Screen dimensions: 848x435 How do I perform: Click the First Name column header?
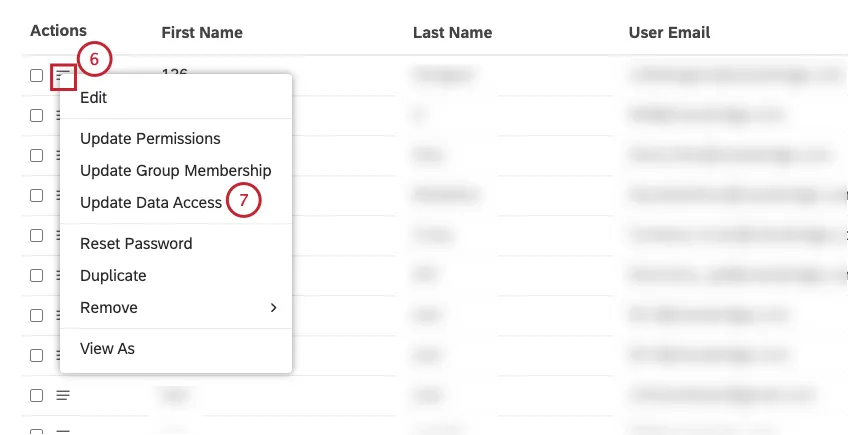tap(202, 33)
